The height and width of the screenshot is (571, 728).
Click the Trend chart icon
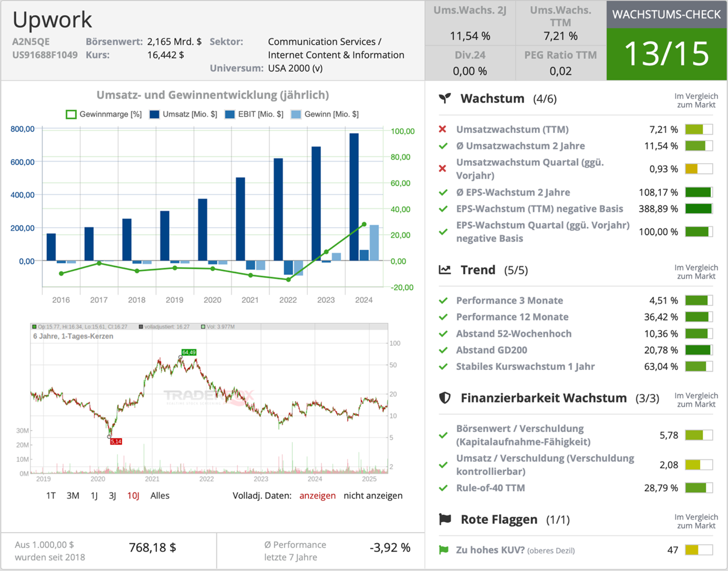coord(445,270)
